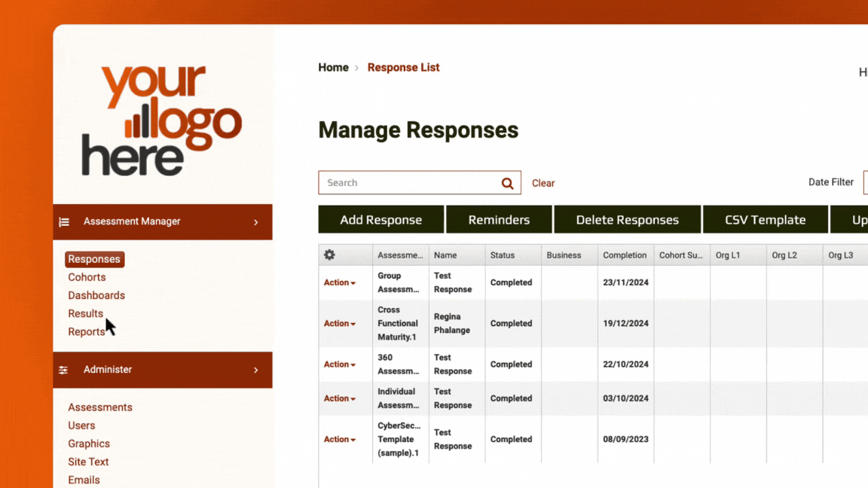Image resolution: width=868 pixels, height=488 pixels.
Task: Select Responses in the sidebar menu
Action: (94, 258)
